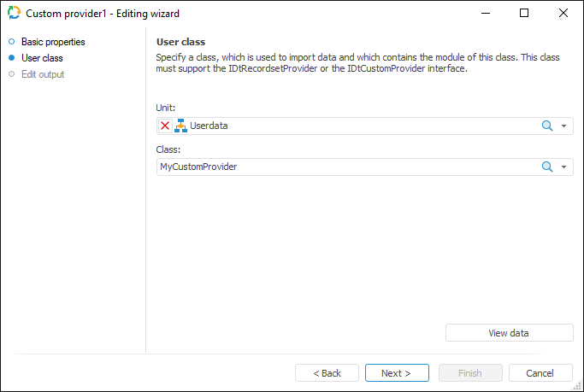
Task: Go back with the Back button
Action: click(x=327, y=373)
